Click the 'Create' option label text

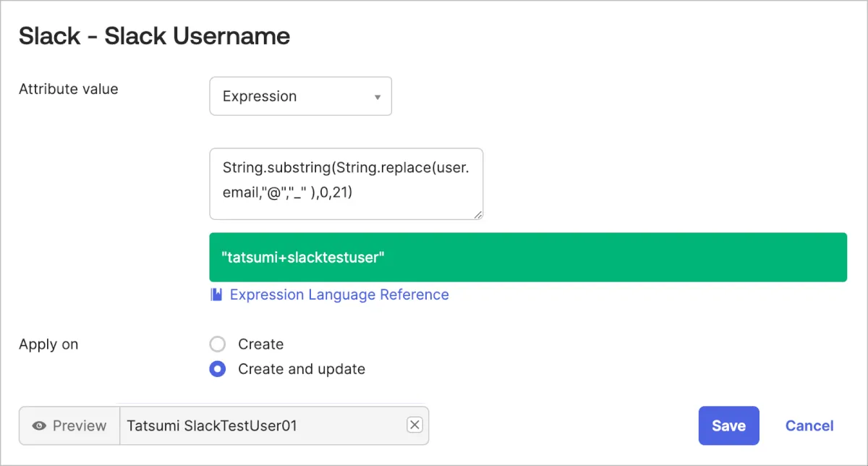tap(260, 344)
